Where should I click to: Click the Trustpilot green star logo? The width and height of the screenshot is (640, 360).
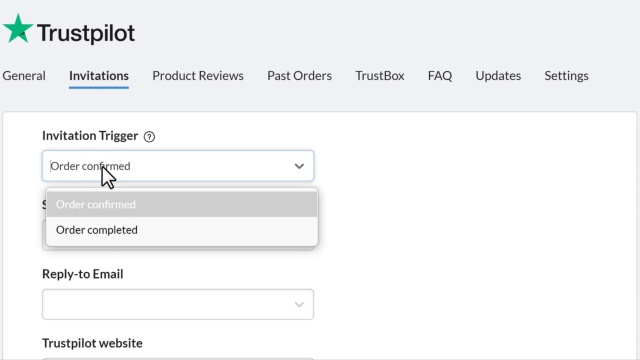18,29
